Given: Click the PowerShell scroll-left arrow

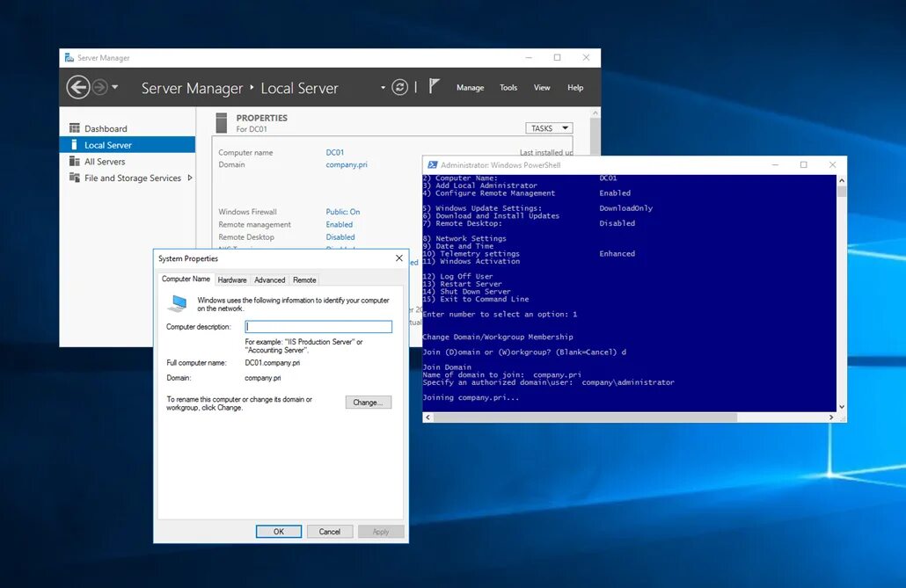Looking at the screenshot, I should click(427, 417).
